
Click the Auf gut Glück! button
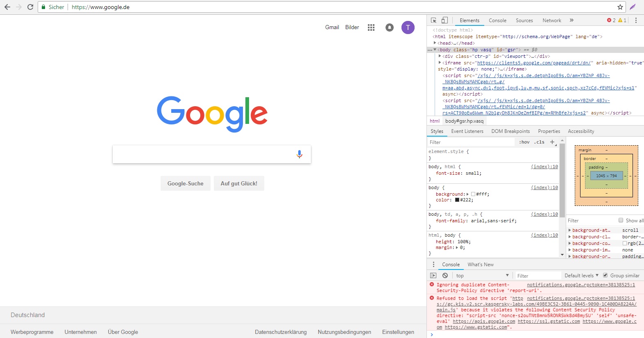(x=239, y=183)
